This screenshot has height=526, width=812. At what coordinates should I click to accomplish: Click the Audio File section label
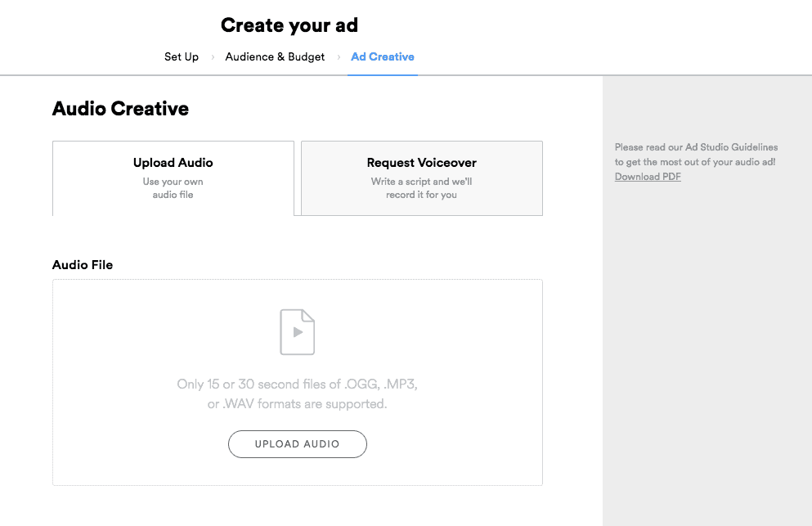(82, 264)
